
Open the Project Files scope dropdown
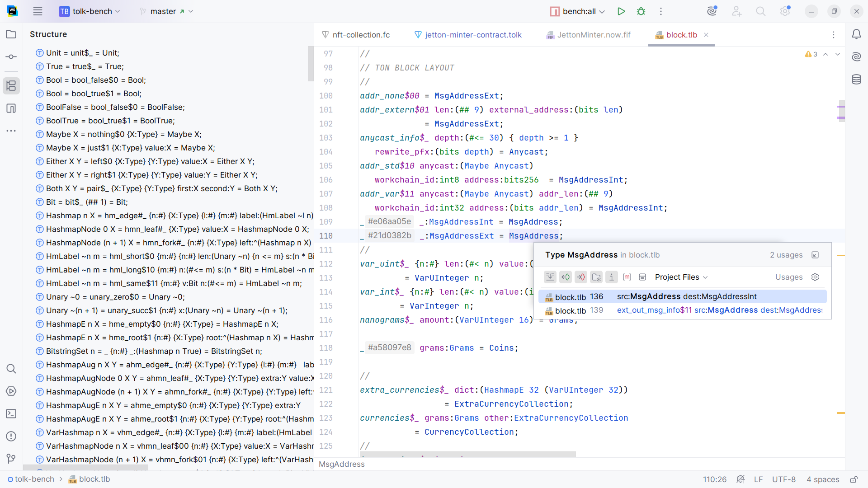tap(681, 277)
